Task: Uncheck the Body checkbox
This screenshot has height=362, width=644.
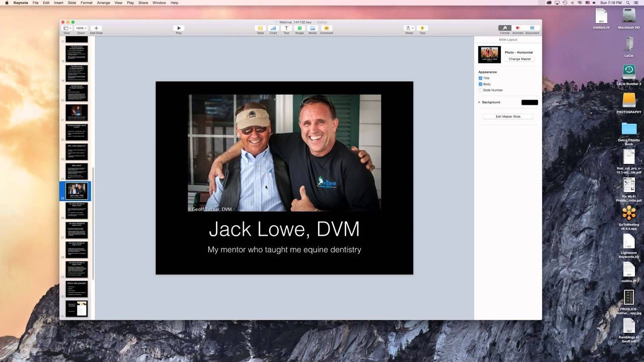Action: 480,84
